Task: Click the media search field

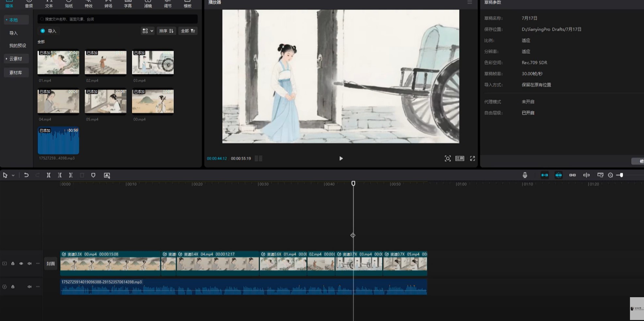Action: [118, 19]
